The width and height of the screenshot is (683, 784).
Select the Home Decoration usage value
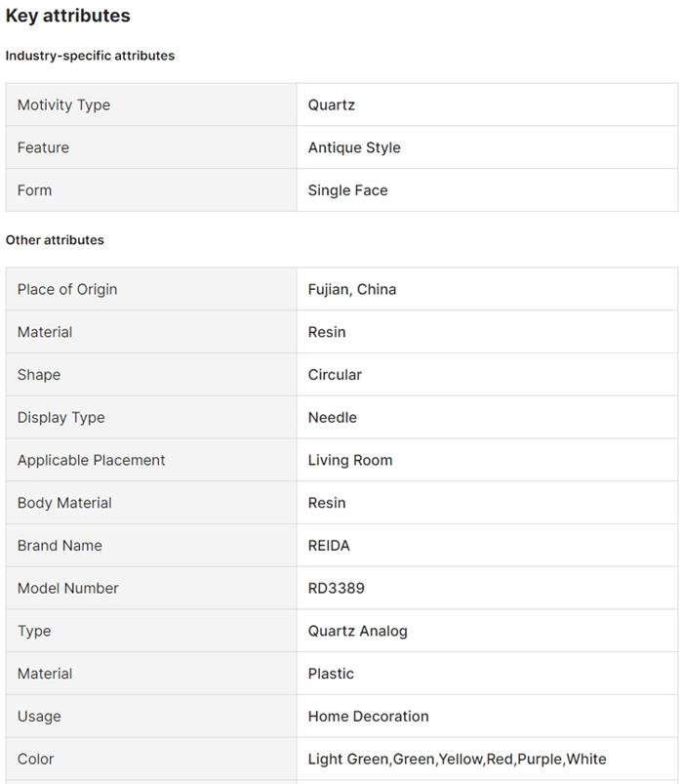point(368,716)
